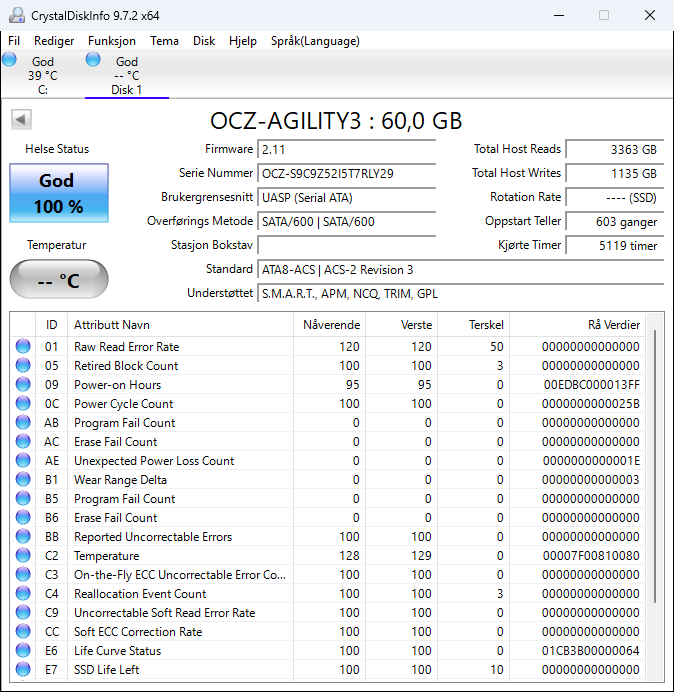Click power on count 603 ganger
The width and height of the screenshot is (674, 692).
click(615, 221)
